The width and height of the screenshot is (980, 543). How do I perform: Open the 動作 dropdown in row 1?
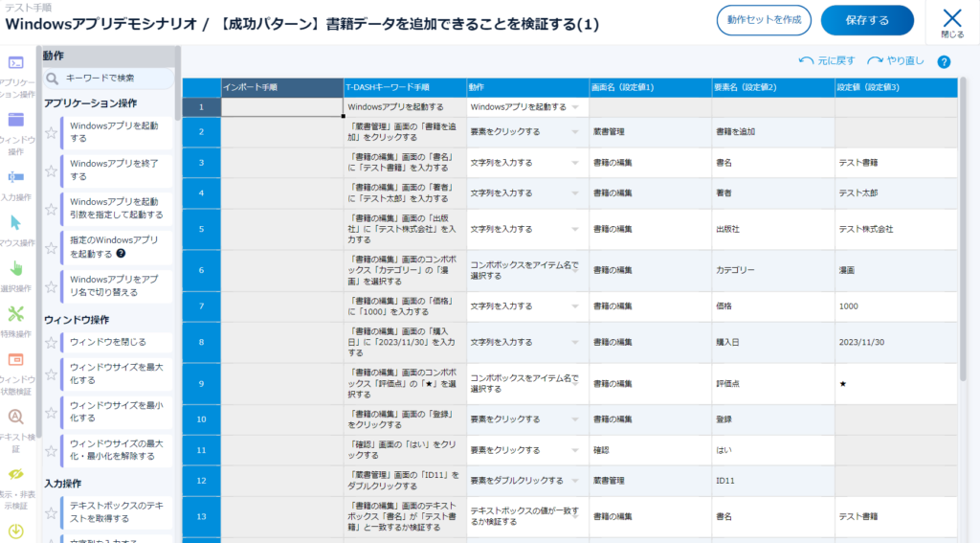tap(575, 107)
